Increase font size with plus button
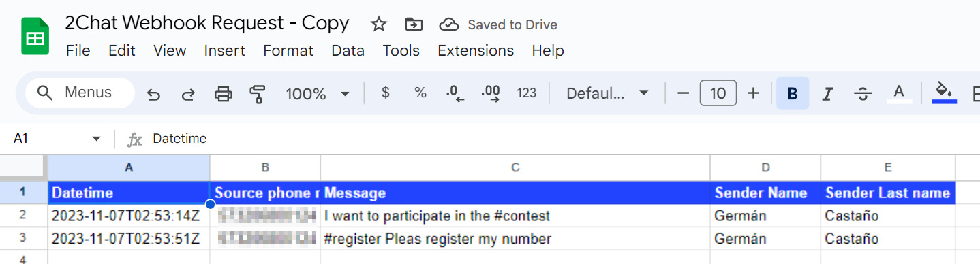 [x=753, y=93]
